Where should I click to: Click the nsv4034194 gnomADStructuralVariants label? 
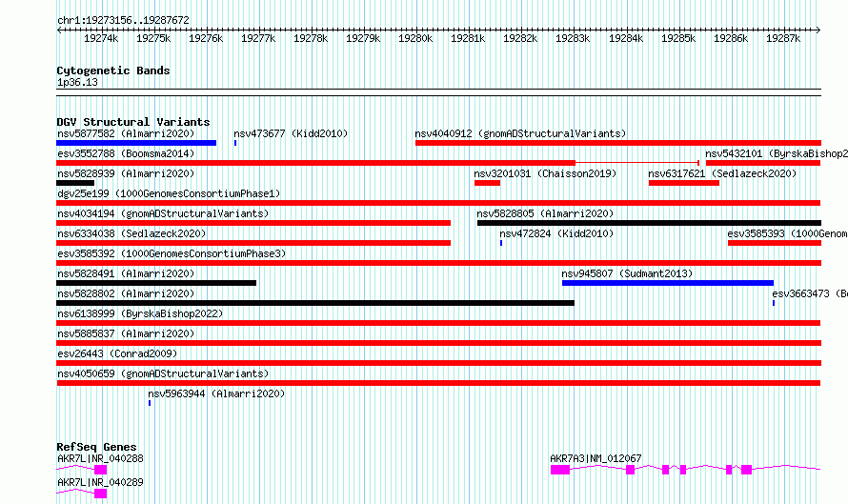click(x=163, y=213)
